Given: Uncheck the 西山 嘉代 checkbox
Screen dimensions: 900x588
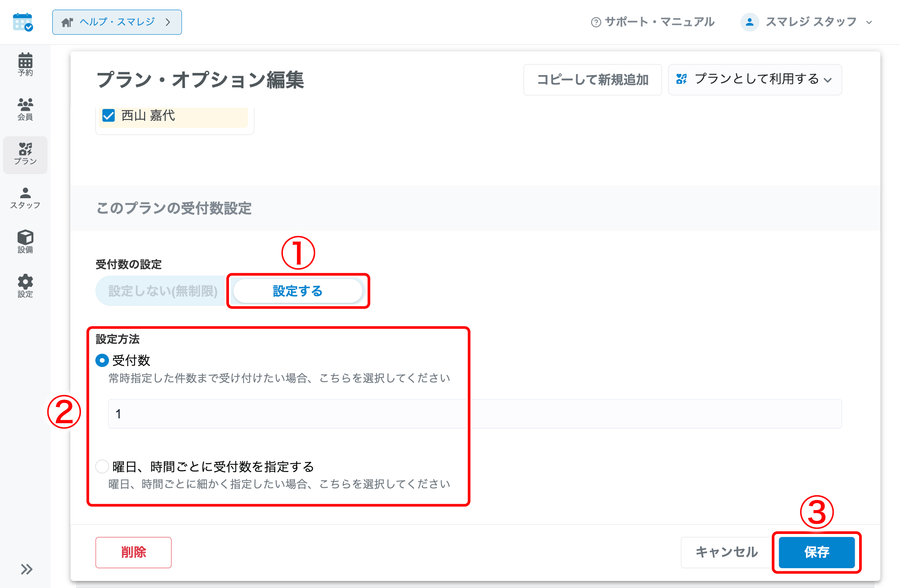Looking at the screenshot, I should coord(109,116).
